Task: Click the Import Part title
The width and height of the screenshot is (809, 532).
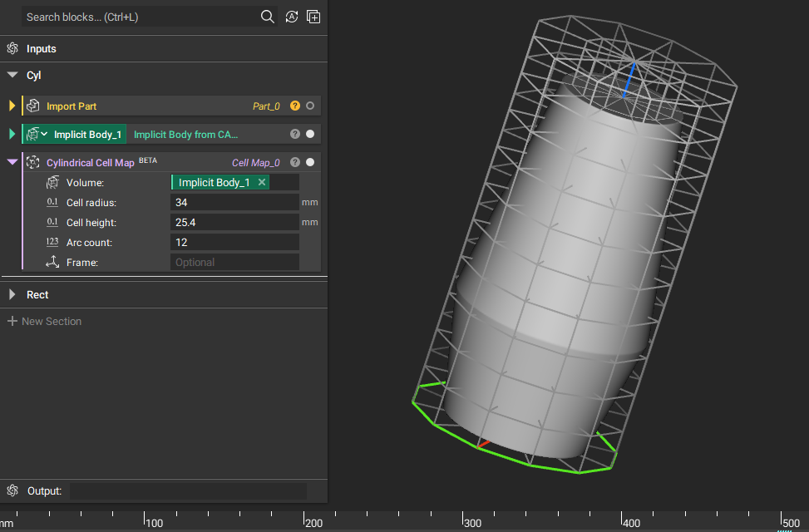Action: pyautogui.click(x=72, y=106)
